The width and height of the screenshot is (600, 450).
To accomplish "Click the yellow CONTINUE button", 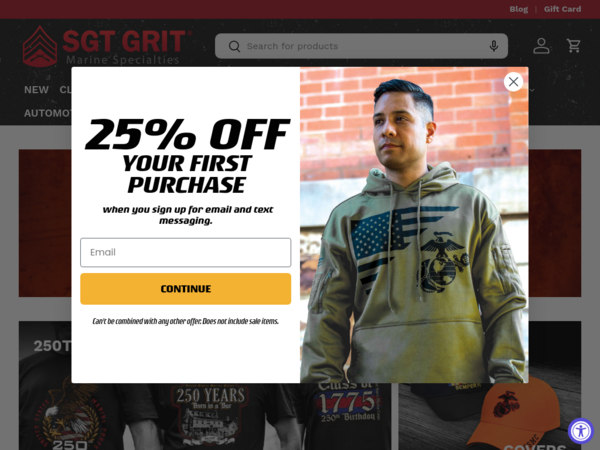I will point(186,289).
